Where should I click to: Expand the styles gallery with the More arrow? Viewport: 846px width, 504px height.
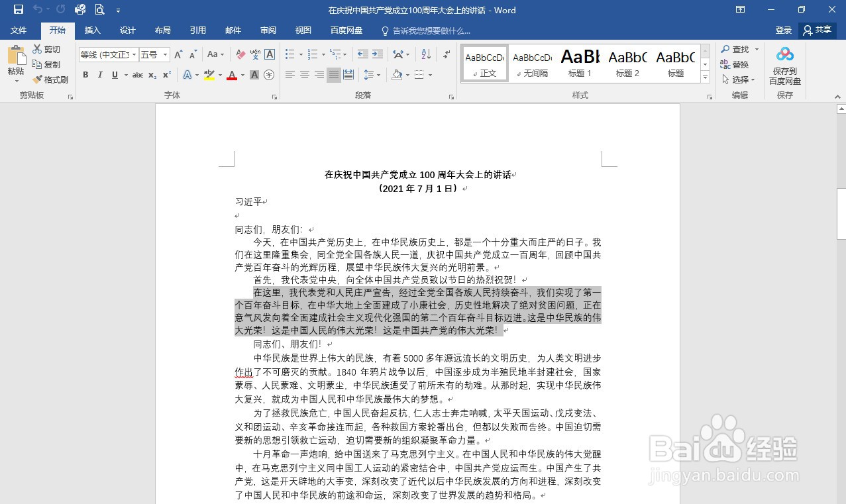click(706, 77)
